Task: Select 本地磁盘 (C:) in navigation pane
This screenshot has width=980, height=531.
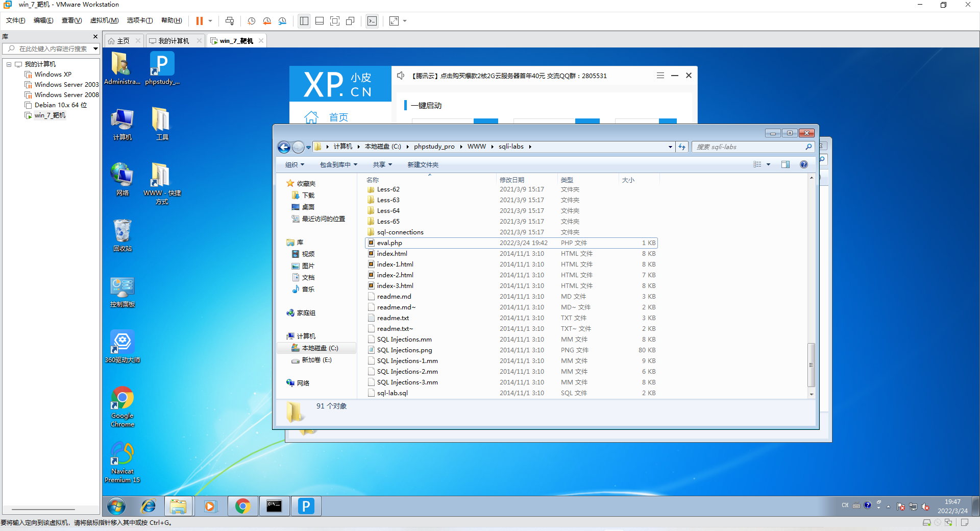Action: point(316,348)
